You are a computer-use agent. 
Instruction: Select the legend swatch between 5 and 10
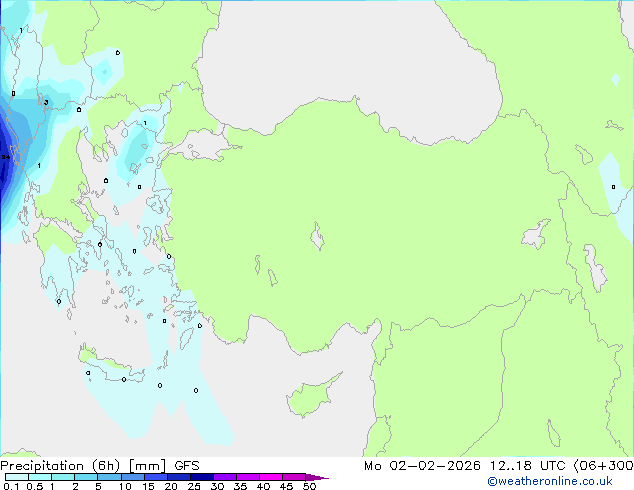(x=109, y=477)
